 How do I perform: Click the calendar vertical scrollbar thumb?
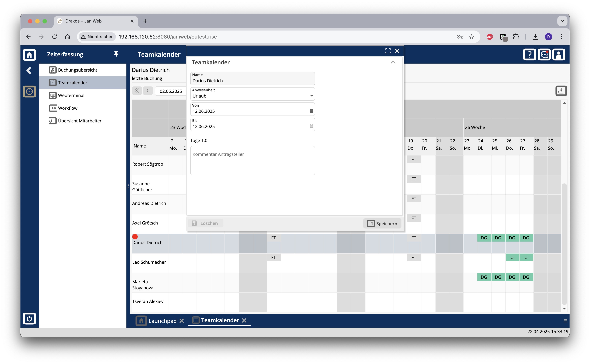point(564,243)
